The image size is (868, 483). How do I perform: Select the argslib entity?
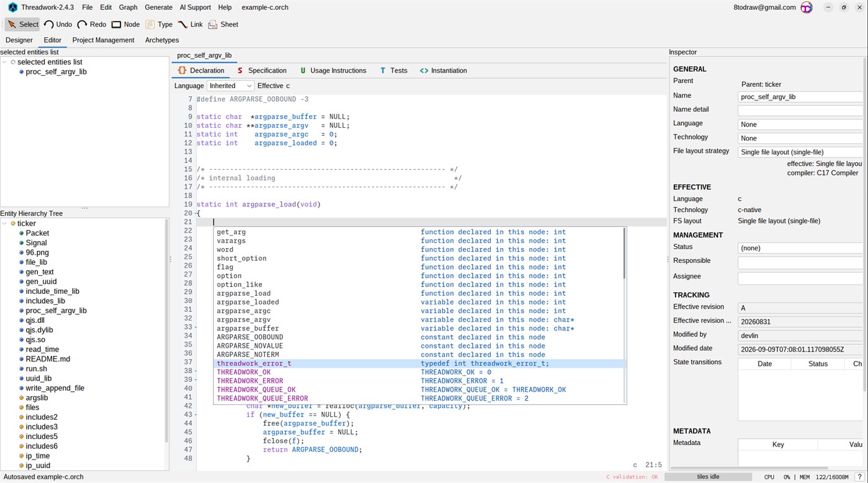[37, 398]
